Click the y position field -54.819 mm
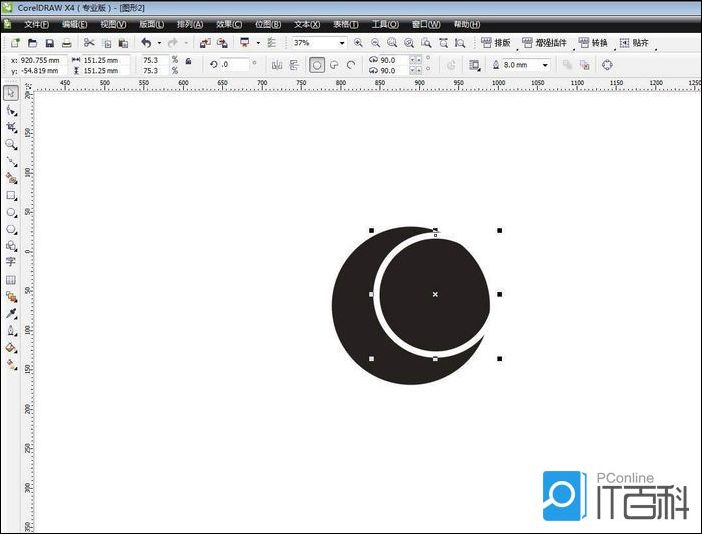702x534 pixels. pyautogui.click(x=43, y=71)
